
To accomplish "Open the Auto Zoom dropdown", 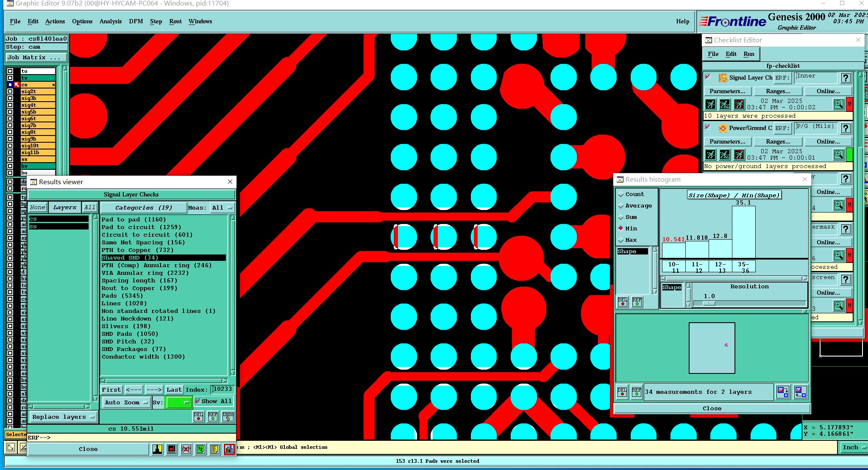I will pyautogui.click(x=125, y=402).
